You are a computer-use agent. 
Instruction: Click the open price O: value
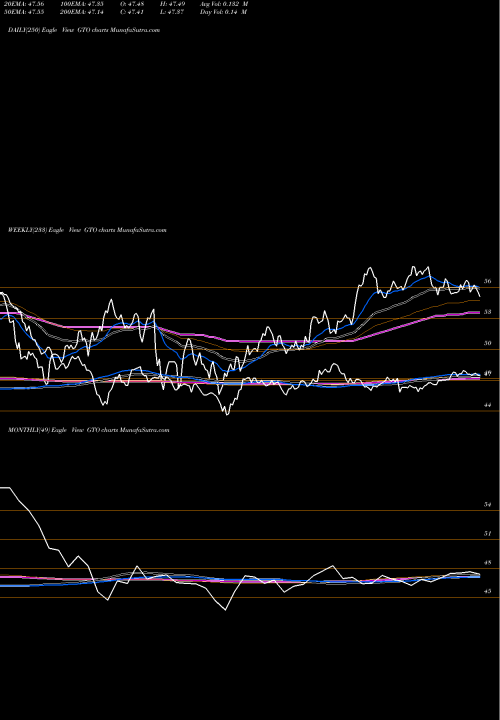point(133,4)
